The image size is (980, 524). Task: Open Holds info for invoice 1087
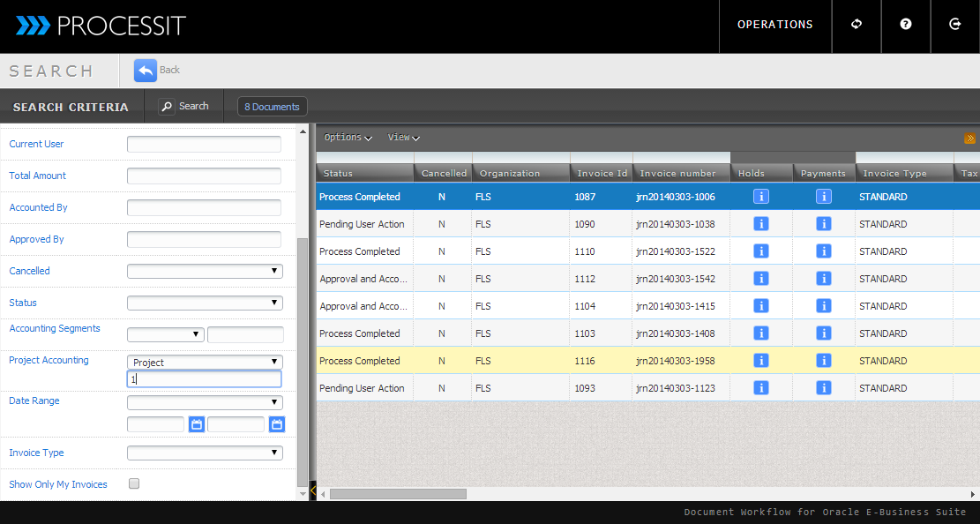click(x=761, y=197)
